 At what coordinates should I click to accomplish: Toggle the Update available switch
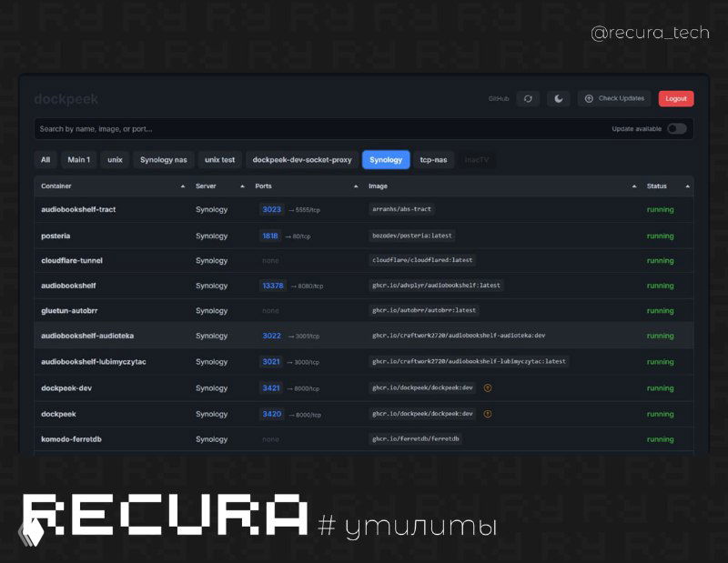pos(676,129)
